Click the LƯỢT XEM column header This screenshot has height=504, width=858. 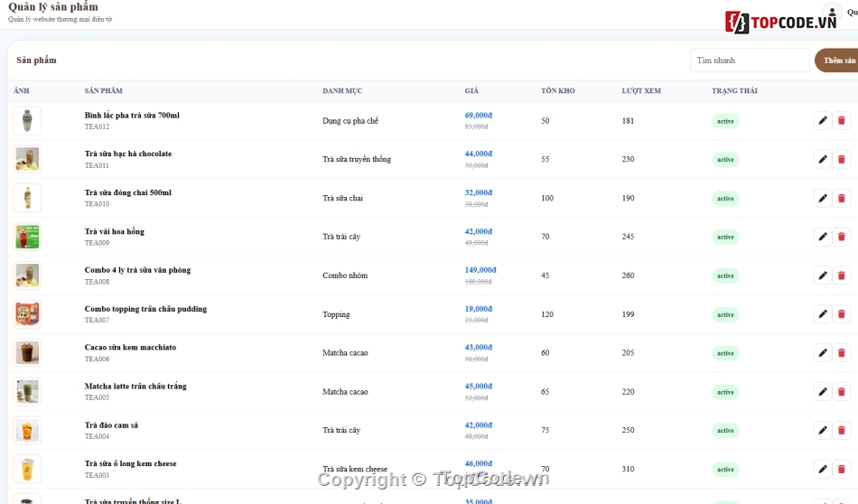[641, 91]
